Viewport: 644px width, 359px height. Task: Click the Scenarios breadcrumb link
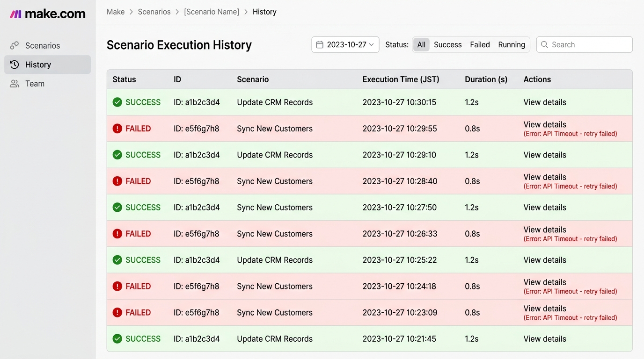154,12
